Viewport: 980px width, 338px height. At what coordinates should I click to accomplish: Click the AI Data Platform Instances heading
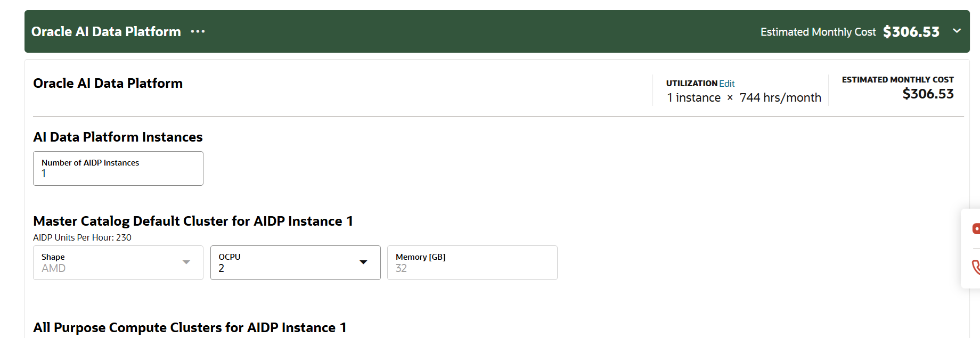point(118,137)
